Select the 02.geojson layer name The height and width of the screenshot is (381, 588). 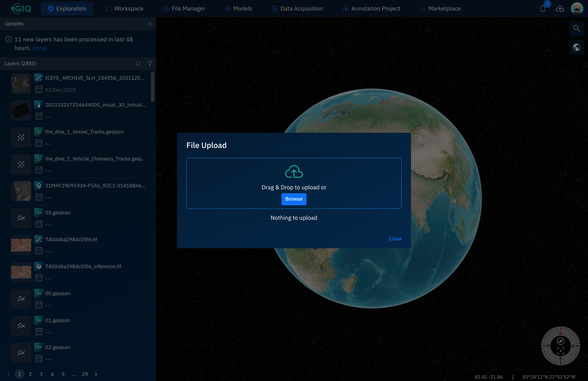click(58, 347)
